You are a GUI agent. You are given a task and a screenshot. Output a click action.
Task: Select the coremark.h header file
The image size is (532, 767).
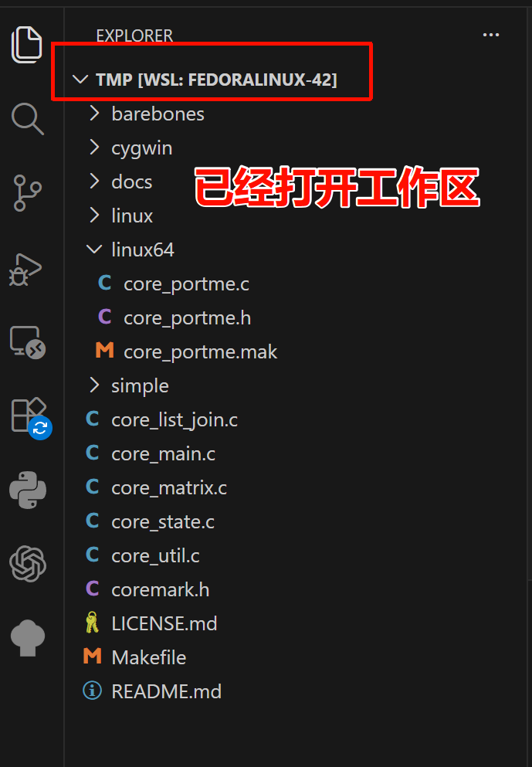click(x=160, y=589)
